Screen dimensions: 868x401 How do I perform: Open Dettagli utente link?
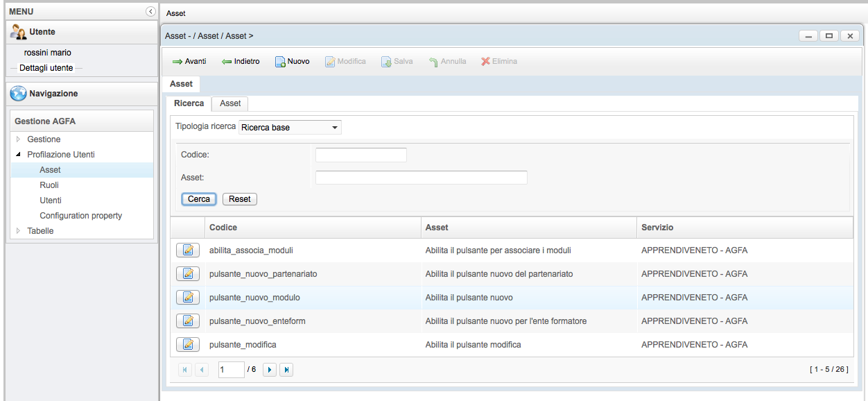point(46,68)
